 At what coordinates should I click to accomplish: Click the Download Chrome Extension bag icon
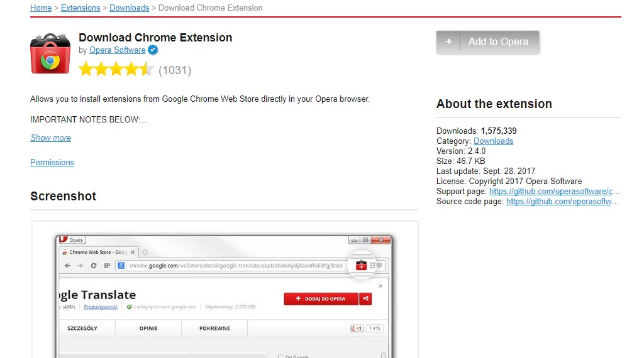[50, 53]
